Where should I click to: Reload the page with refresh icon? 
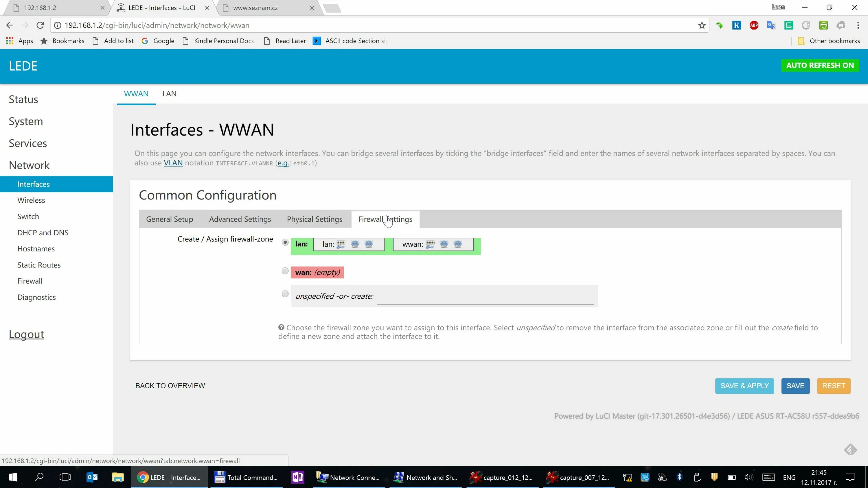point(40,25)
